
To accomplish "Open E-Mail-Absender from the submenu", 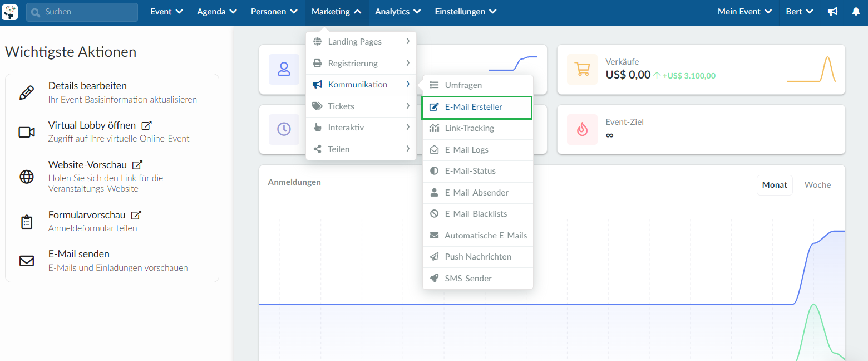I will pyautogui.click(x=478, y=193).
